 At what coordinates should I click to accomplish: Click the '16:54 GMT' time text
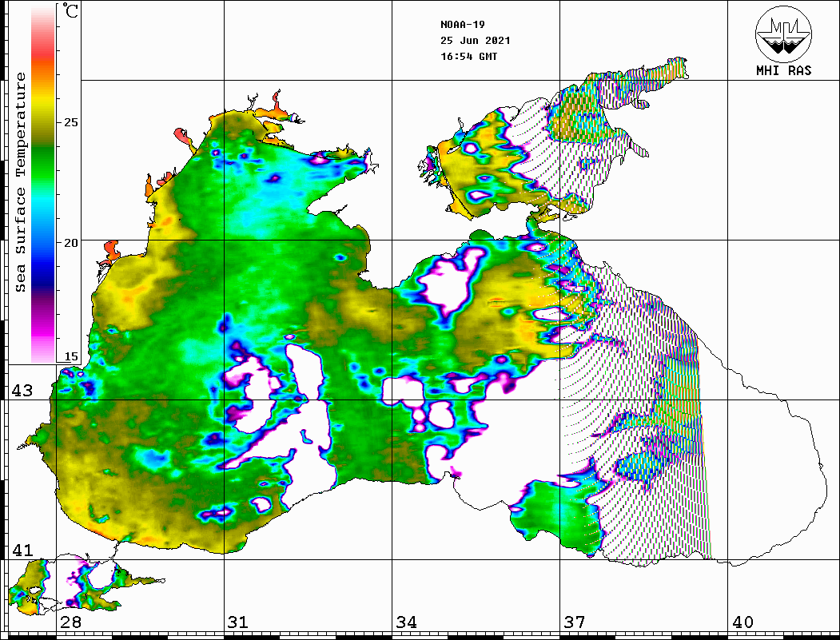468,56
